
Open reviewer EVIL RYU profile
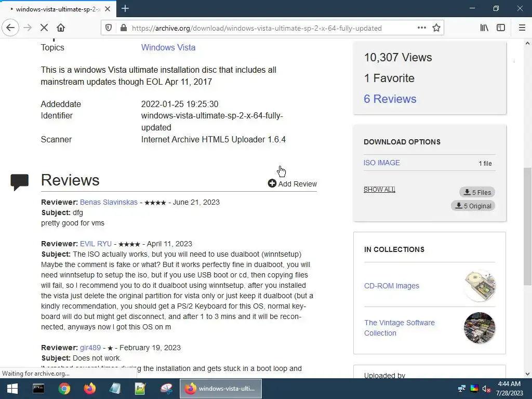pos(96,244)
